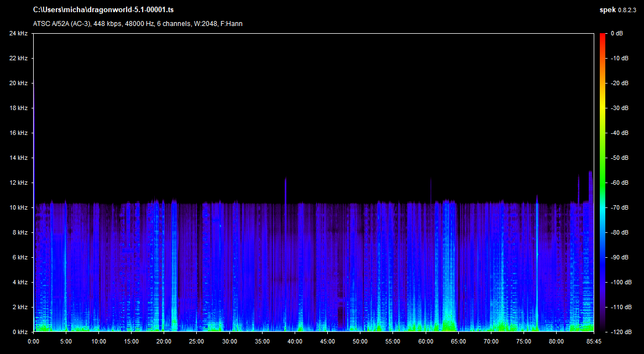Image resolution: width=644 pixels, height=354 pixels.
Task: Click the -60 dB scale label
Action: click(619, 183)
